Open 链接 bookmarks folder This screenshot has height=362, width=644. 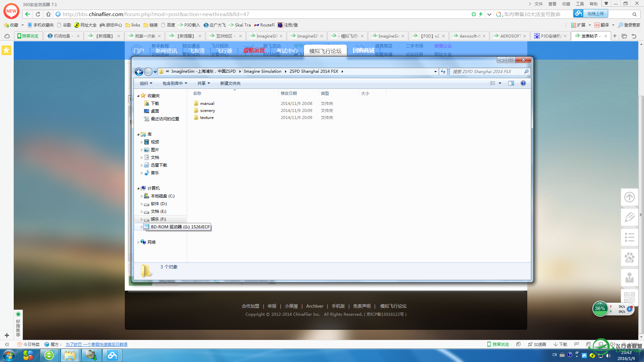coord(150,25)
